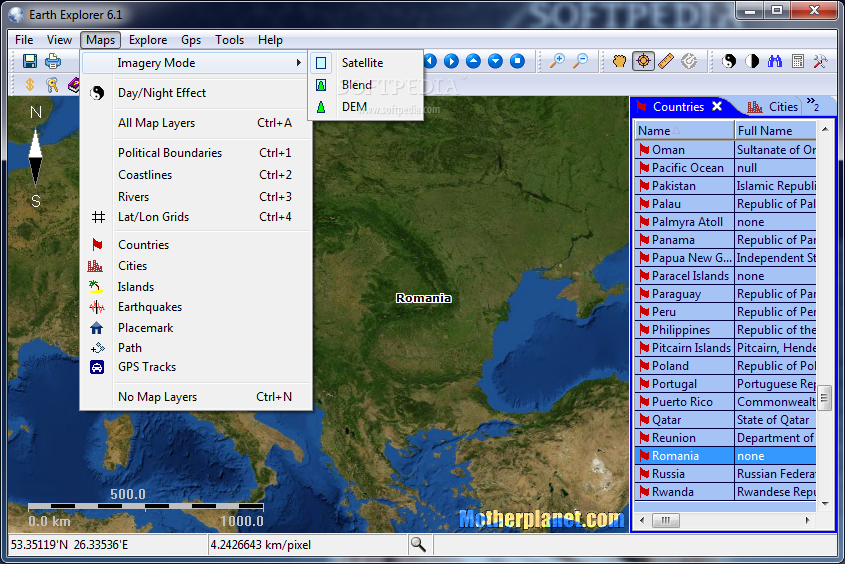Toggle Earthquakes layer in menu
Image resolution: width=845 pixels, height=564 pixels.
point(195,307)
